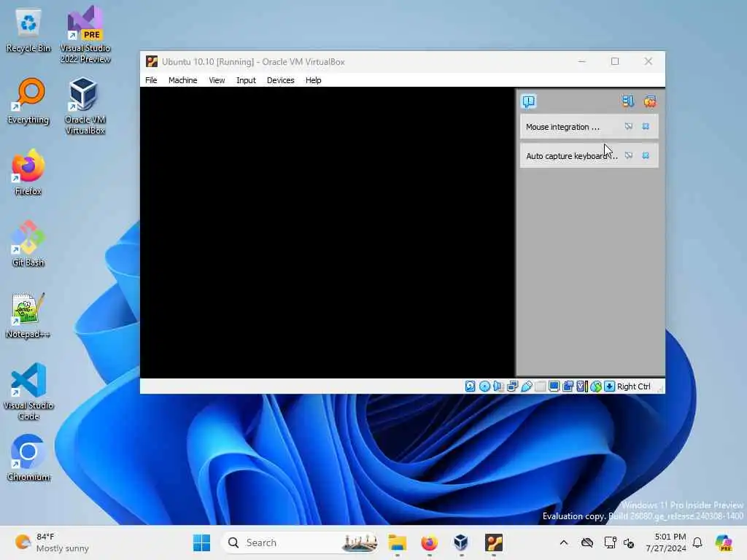Click the muted volume tray icon

click(x=629, y=542)
